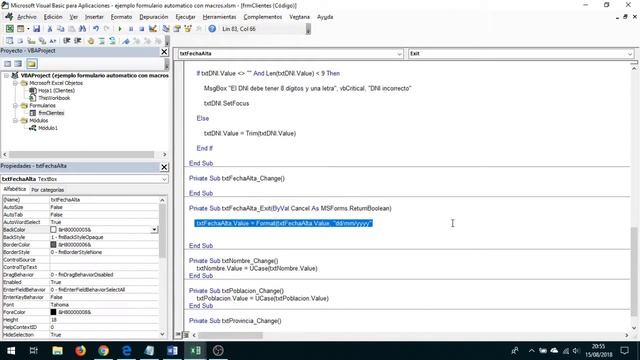Select frmClientes in the project tree
Viewport: 640px width, 360px height.
click(x=51, y=113)
